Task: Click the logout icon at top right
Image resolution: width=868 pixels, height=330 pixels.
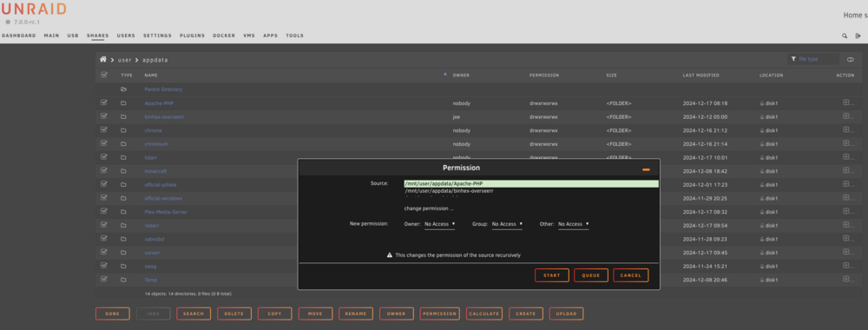Action: coord(858,36)
